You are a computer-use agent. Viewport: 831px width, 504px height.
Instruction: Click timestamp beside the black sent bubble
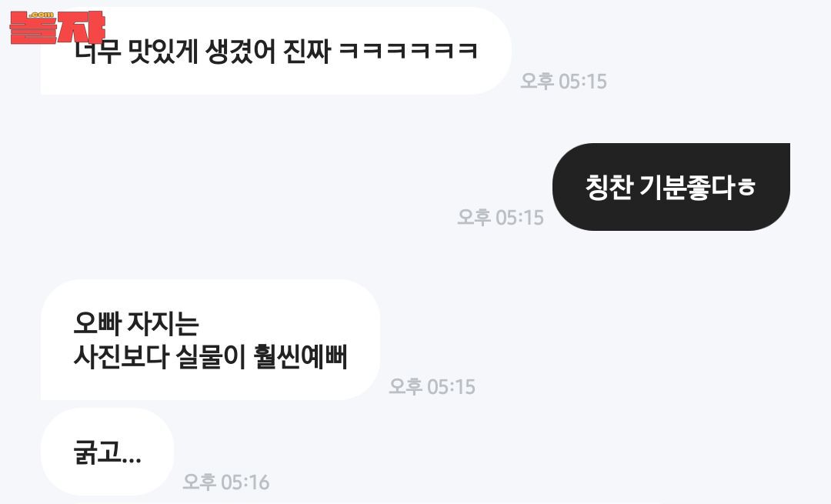[x=500, y=217]
